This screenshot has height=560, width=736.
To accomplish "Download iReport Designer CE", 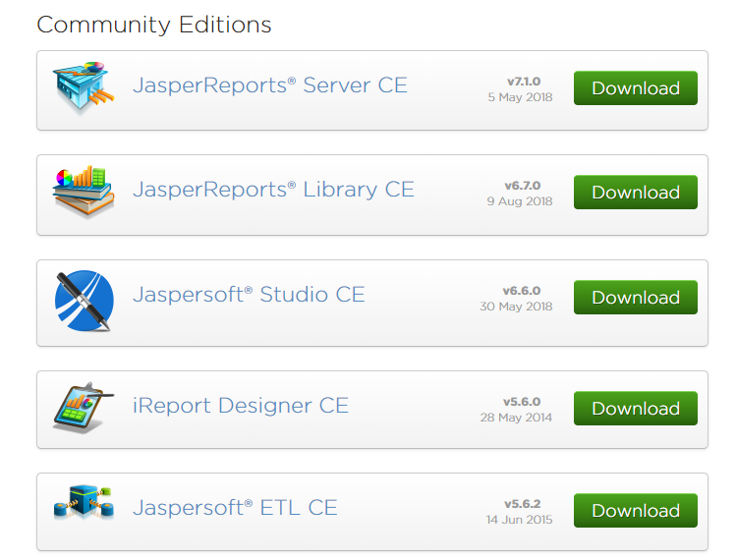I will point(636,409).
